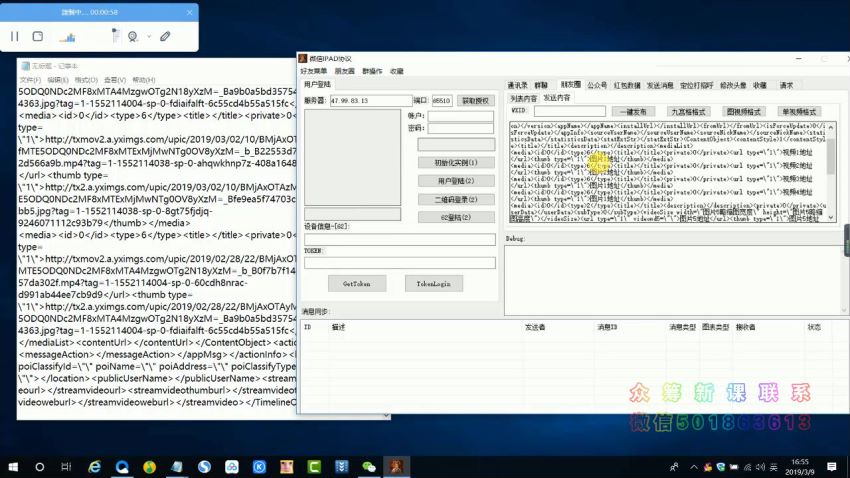This screenshot has height=478, width=850.
Task: Click the TokenLogin button
Action: point(434,283)
